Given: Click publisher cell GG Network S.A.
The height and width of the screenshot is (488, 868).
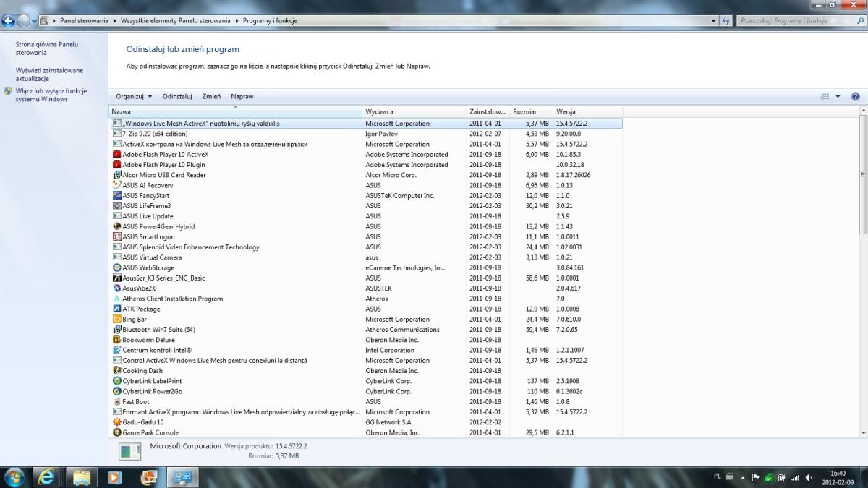Looking at the screenshot, I should (x=389, y=422).
